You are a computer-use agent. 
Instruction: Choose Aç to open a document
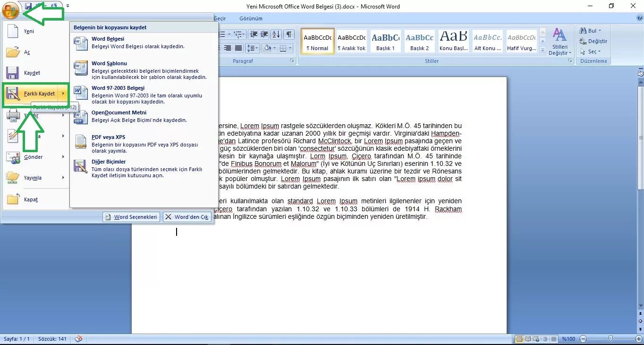click(x=35, y=52)
